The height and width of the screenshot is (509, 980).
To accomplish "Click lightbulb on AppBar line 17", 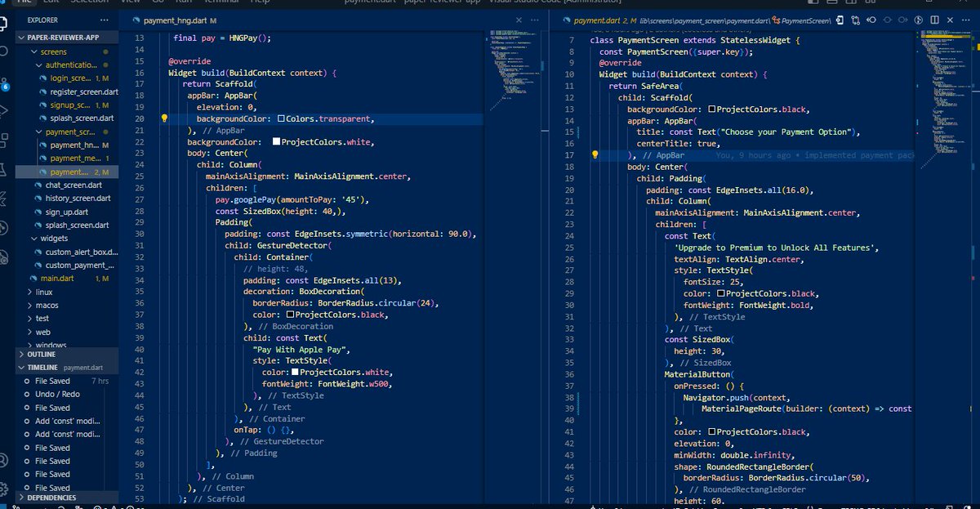I will (595, 154).
